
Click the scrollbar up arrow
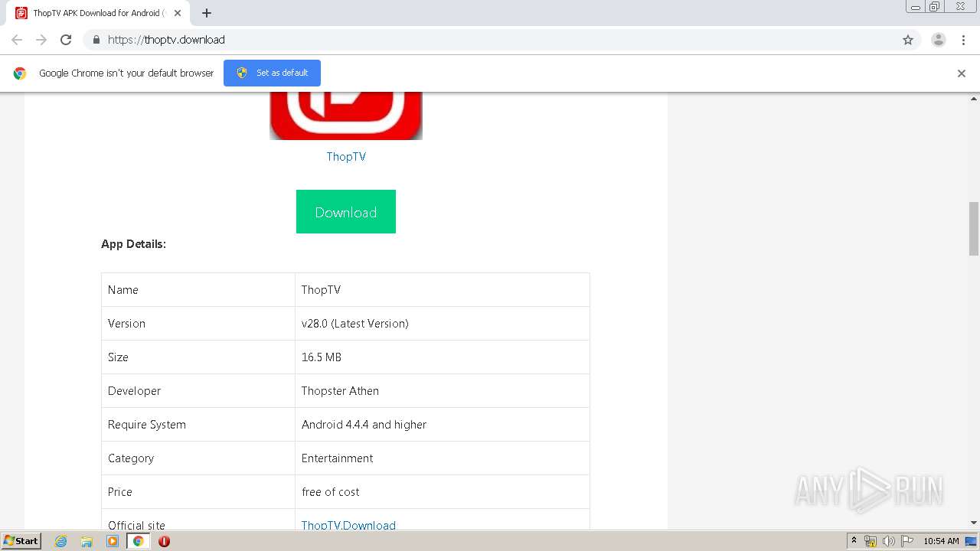[x=974, y=98]
